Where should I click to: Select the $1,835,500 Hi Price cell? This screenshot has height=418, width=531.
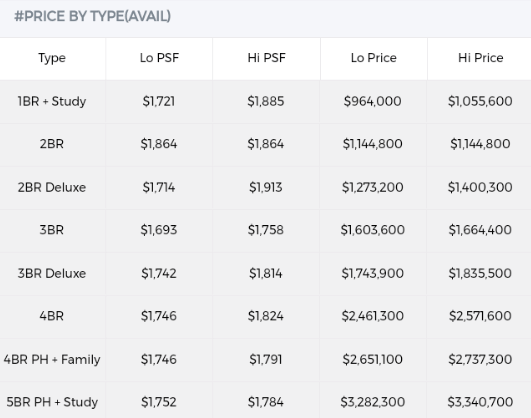point(480,273)
